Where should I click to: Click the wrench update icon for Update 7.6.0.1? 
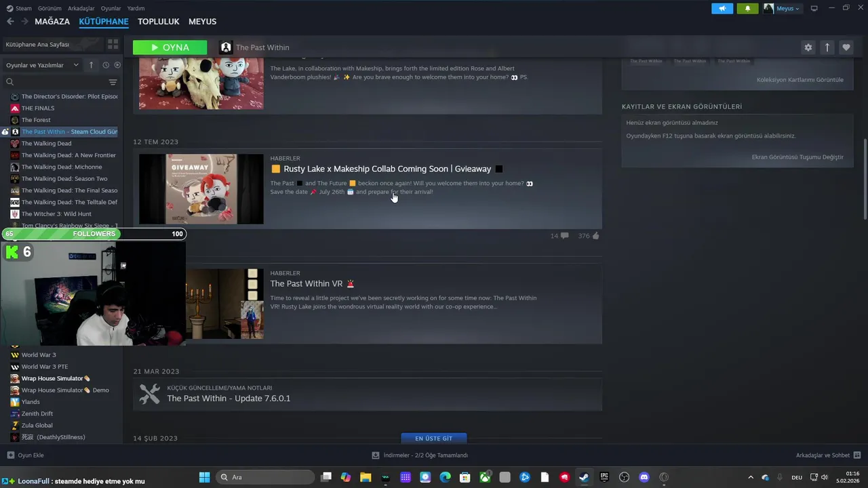pyautogui.click(x=149, y=394)
